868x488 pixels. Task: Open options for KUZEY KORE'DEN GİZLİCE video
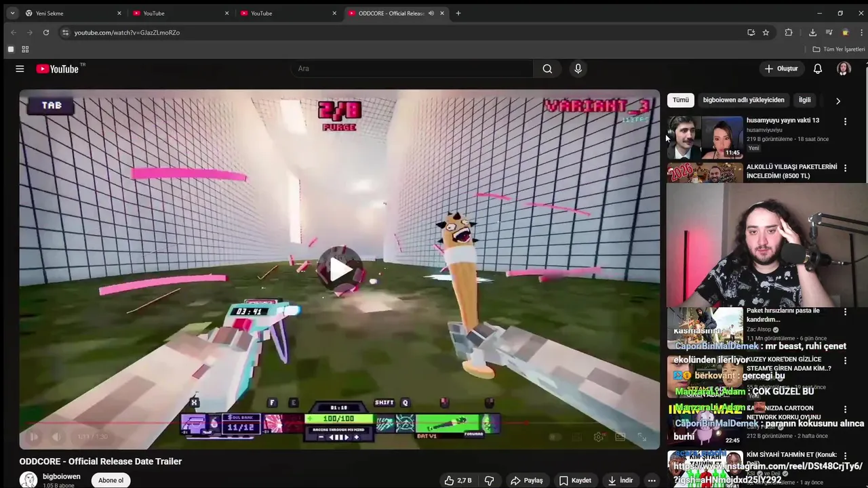pyautogui.click(x=845, y=361)
